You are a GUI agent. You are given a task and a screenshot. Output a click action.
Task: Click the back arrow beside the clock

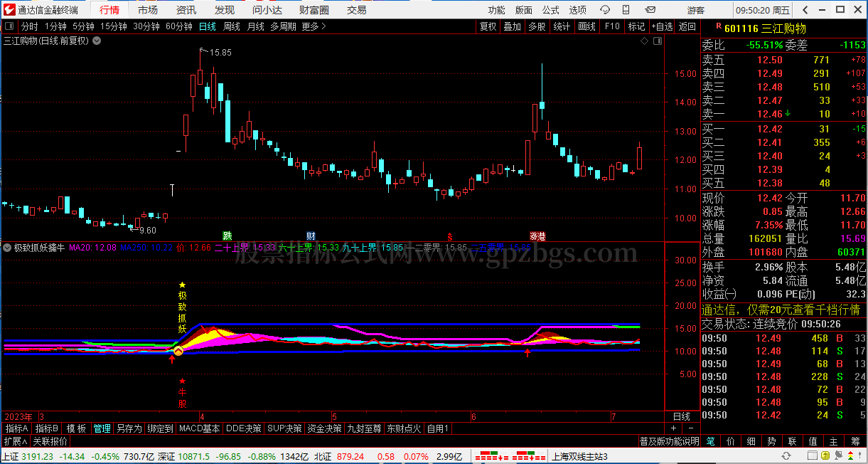(x=804, y=10)
